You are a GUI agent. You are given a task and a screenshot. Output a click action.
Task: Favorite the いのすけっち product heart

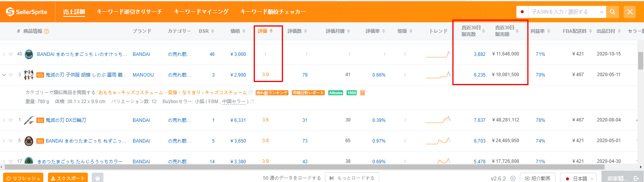11,54
